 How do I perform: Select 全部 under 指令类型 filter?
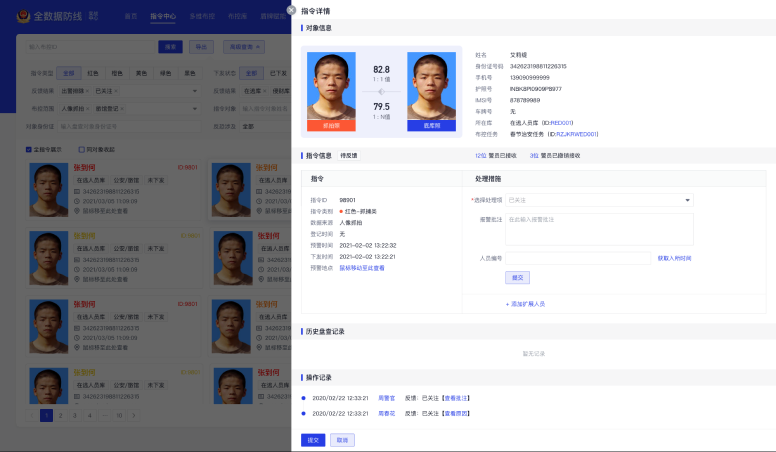pyautogui.click(x=68, y=73)
